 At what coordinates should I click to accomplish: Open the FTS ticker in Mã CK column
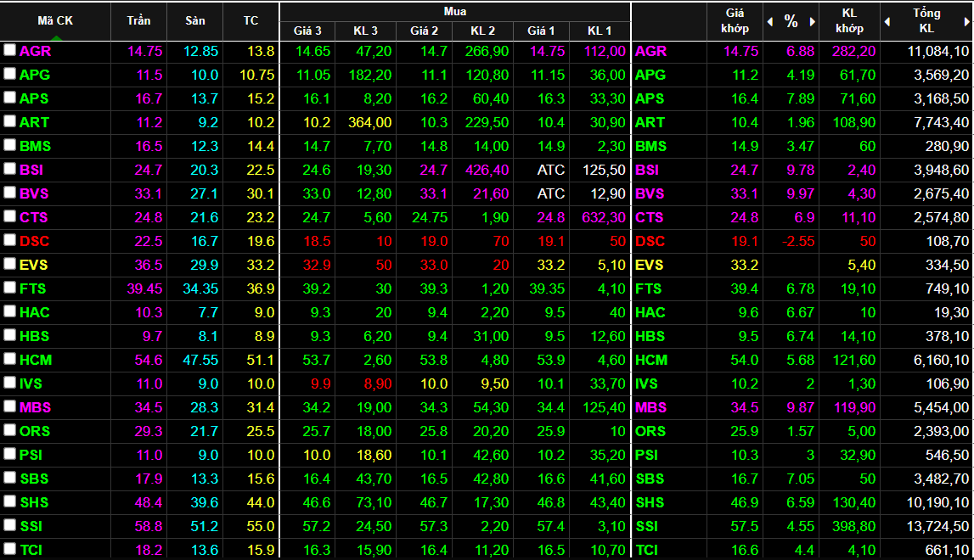click(x=34, y=288)
